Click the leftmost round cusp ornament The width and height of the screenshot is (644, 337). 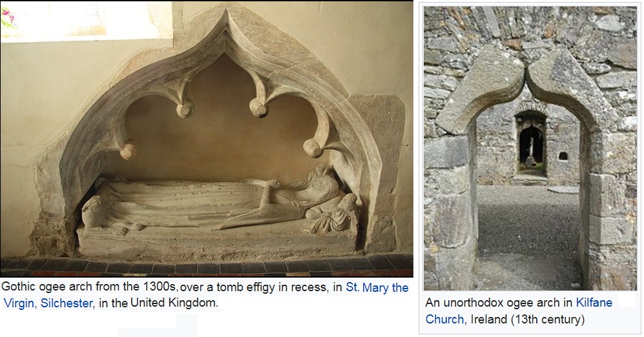point(129,150)
